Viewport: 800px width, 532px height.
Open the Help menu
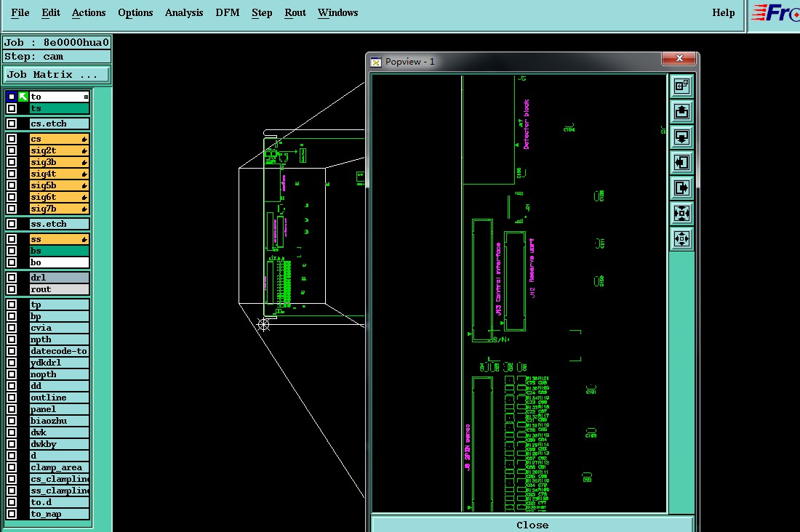[x=724, y=13]
